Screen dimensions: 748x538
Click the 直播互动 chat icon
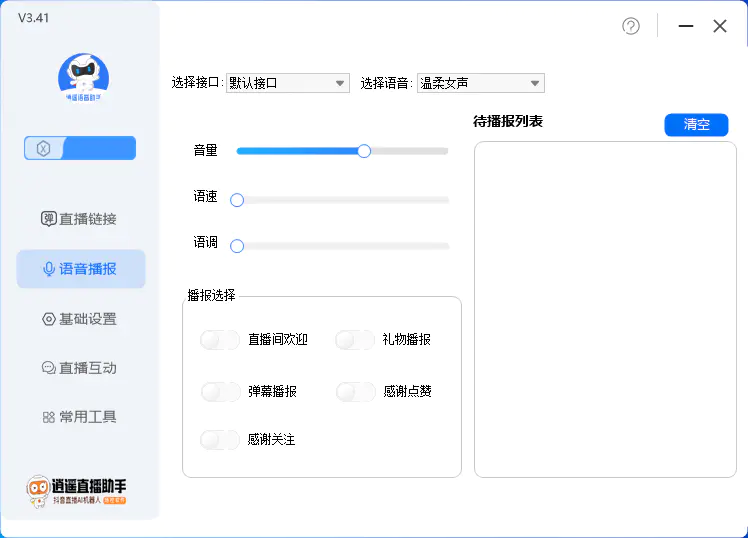pyautogui.click(x=48, y=368)
